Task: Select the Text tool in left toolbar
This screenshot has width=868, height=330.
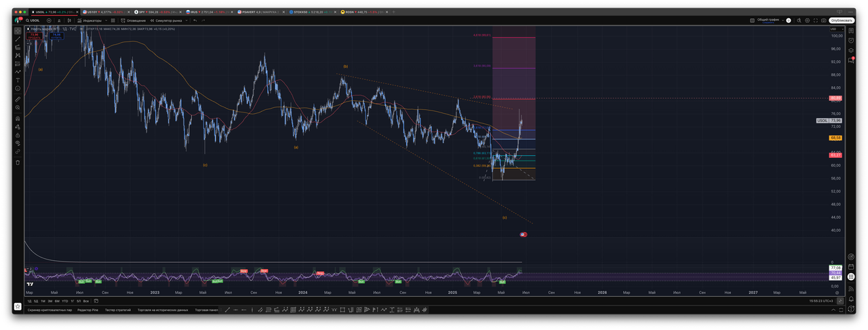Action: [x=18, y=80]
